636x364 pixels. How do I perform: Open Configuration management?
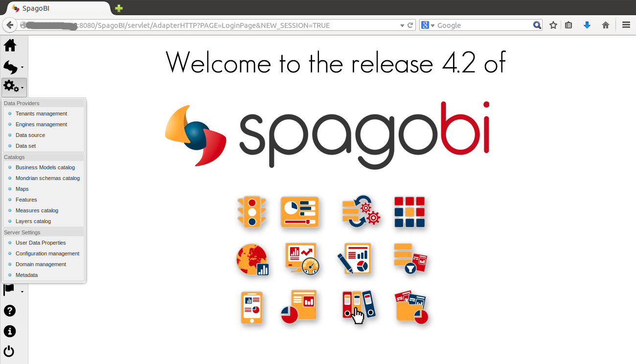(x=47, y=253)
